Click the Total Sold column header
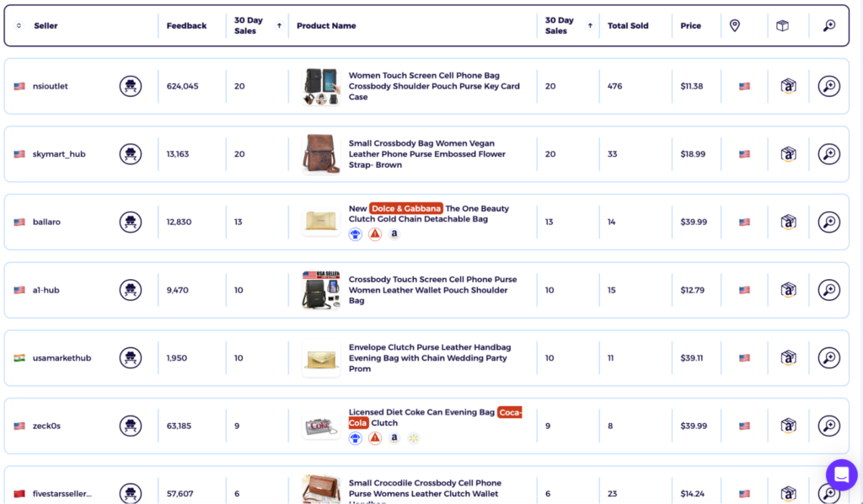 pos(628,25)
